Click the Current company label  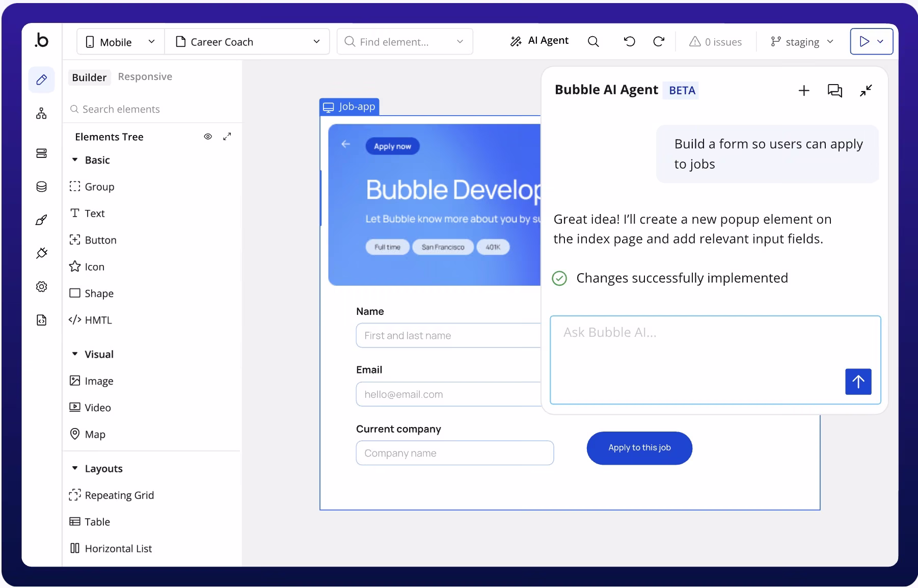[398, 429]
